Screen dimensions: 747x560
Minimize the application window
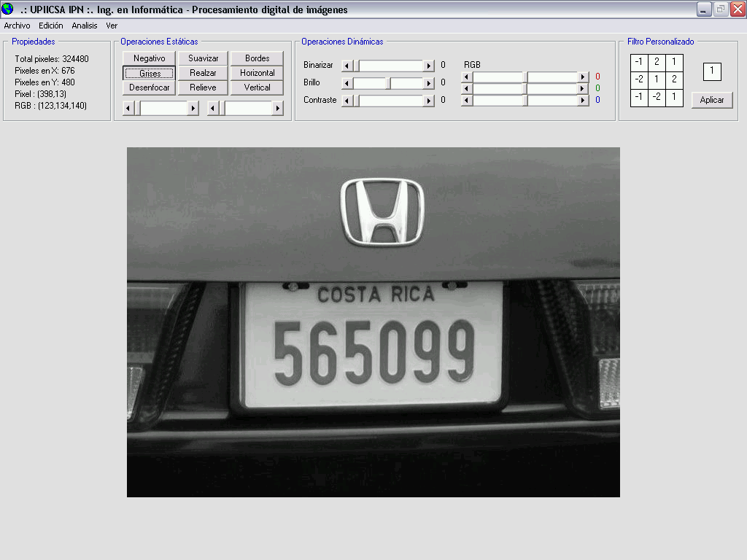pos(704,9)
